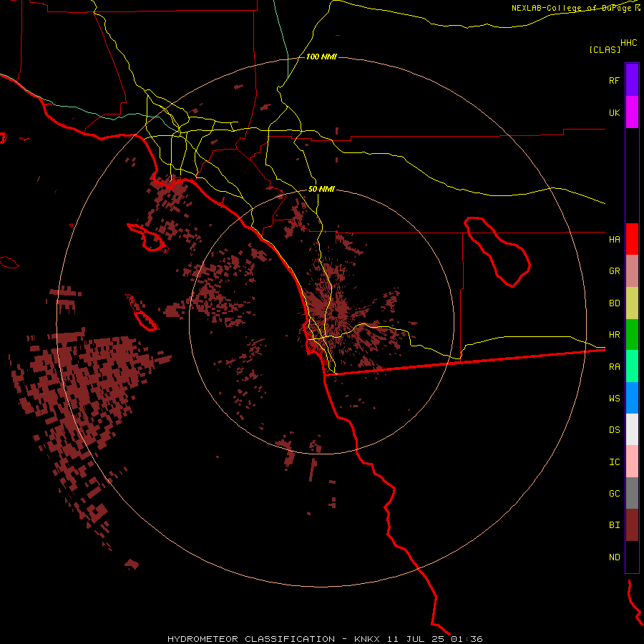Click the 'RA' legend label
644x644 pixels.
tap(614, 366)
